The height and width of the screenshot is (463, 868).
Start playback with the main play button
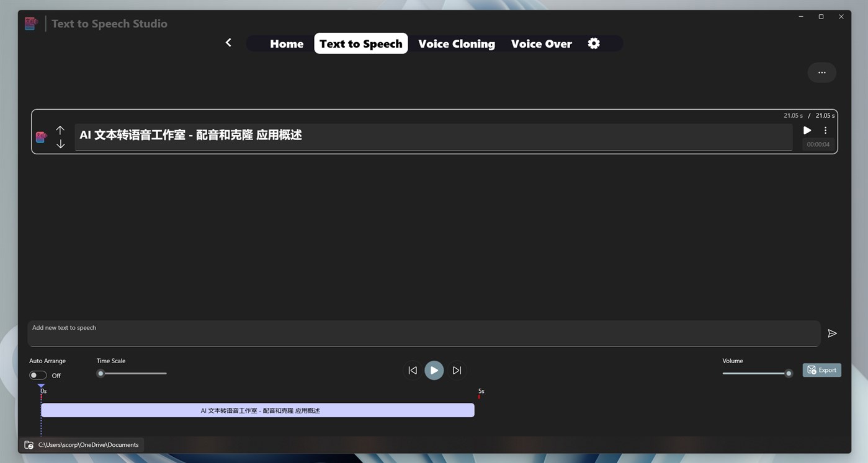tap(434, 370)
